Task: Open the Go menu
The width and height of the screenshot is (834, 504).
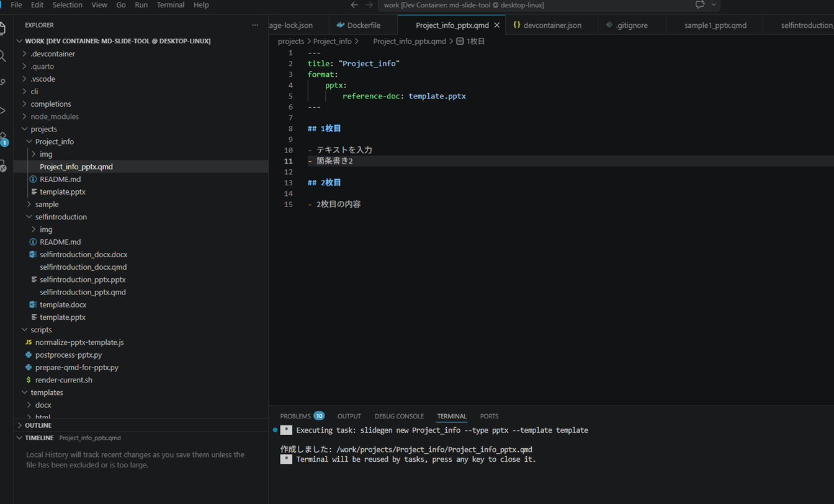Action: (121, 5)
